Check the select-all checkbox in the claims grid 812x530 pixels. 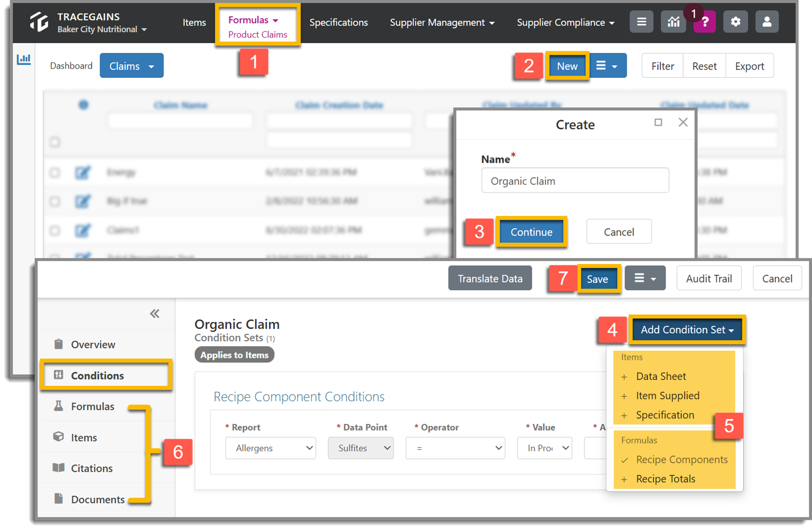[x=55, y=142]
